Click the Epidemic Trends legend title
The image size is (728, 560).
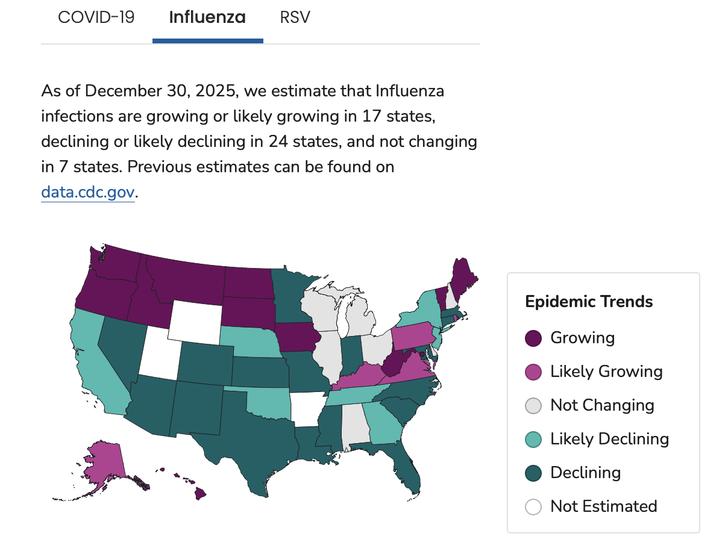point(589,301)
